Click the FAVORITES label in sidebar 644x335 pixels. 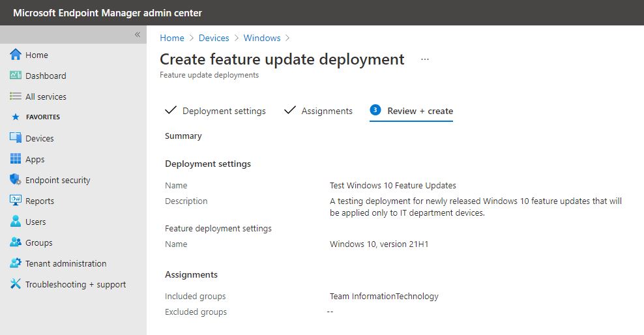[x=43, y=117]
